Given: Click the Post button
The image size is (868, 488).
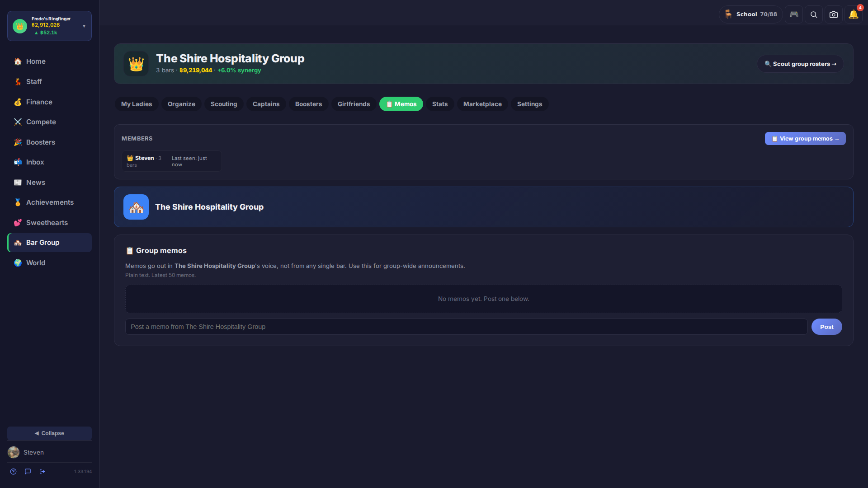Looking at the screenshot, I should point(826,327).
